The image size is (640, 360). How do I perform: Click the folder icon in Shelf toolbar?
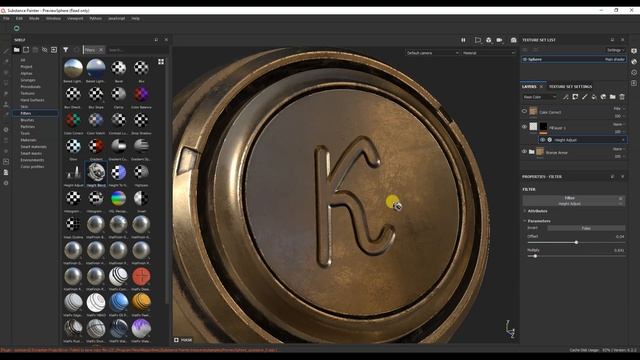(x=17, y=50)
